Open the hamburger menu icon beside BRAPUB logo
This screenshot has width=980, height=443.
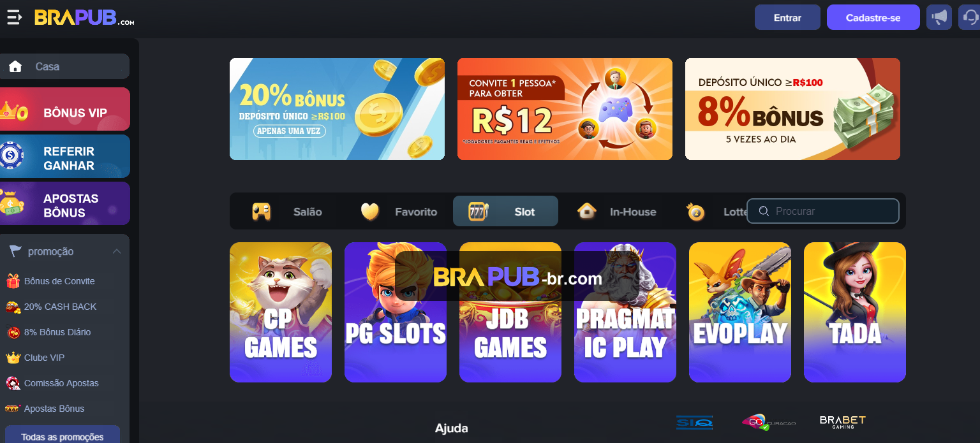point(14,18)
